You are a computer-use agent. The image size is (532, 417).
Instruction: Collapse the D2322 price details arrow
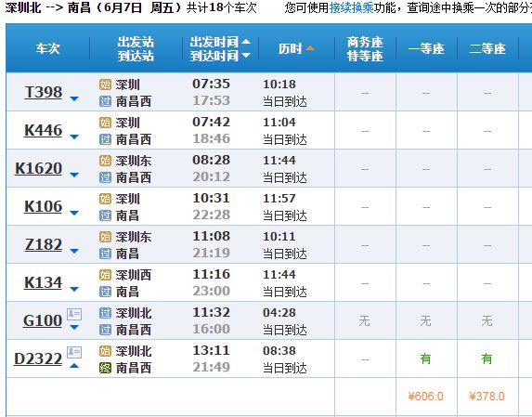coord(74,366)
